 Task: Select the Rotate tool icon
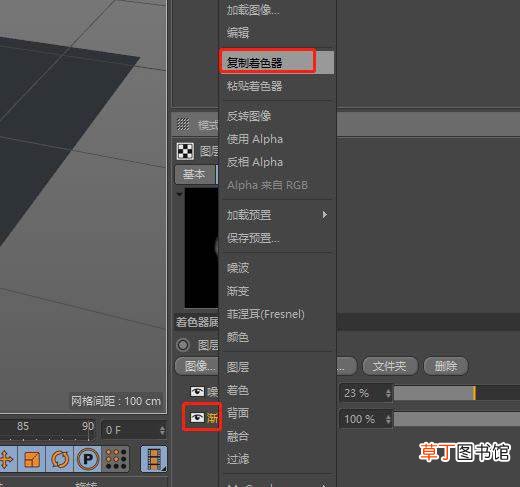click(x=60, y=459)
